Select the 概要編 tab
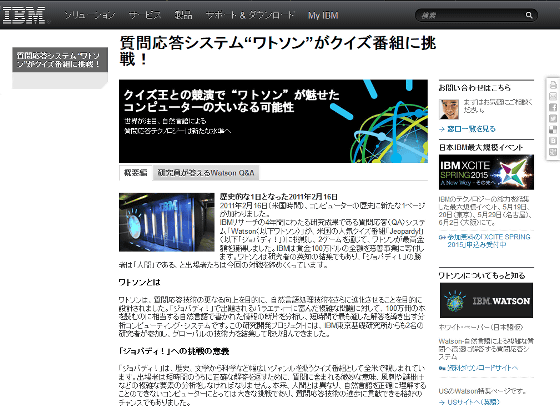The height and width of the screenshot is (411, 560). point(136,173)
